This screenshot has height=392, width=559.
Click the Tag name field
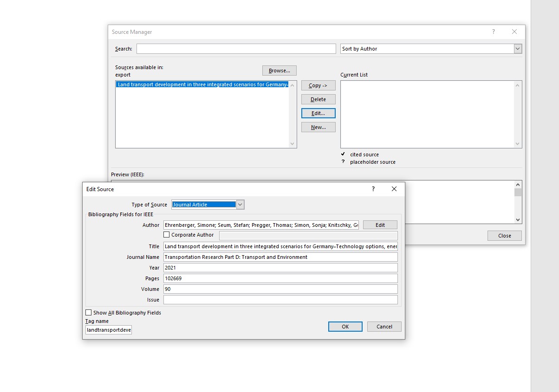click(x=109, y=330)
